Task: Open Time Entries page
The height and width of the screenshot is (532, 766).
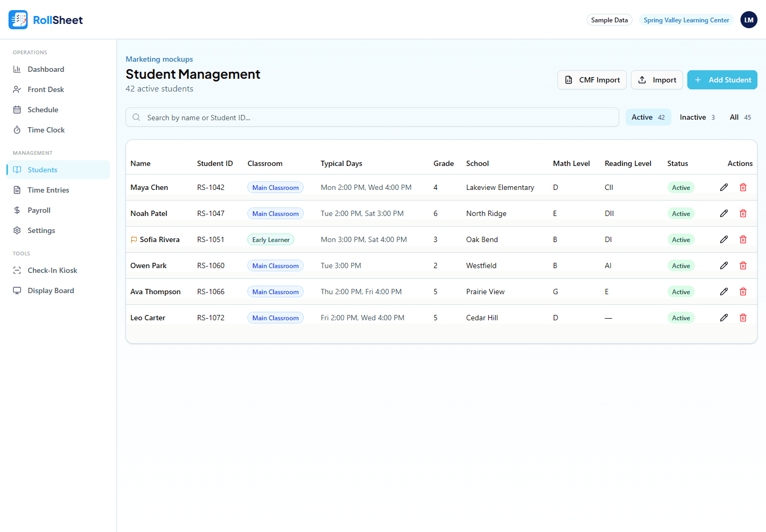Action: pyautogui.click(x=59, y=190)
